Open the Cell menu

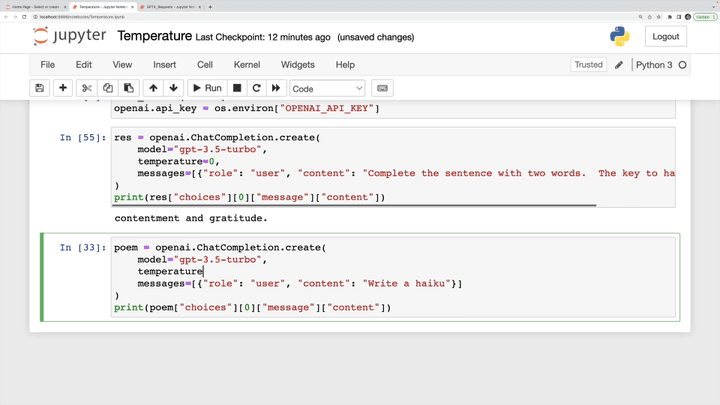(x=204, y=65)
